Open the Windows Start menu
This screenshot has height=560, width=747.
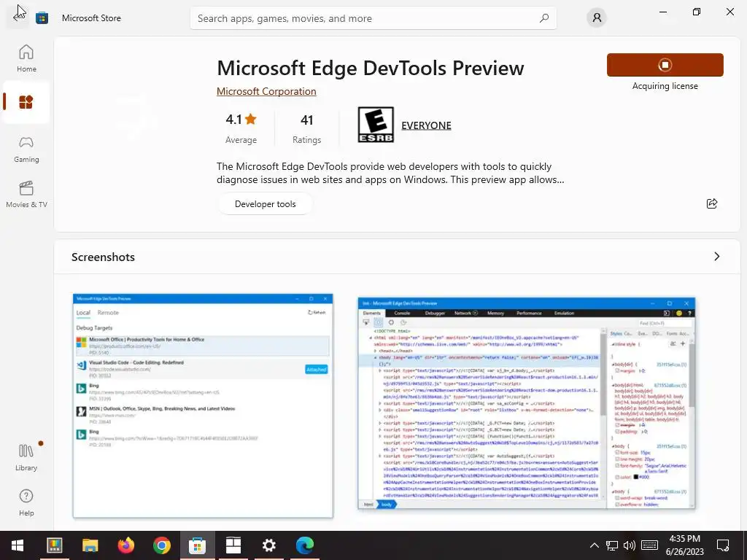[x=18, y=545]
